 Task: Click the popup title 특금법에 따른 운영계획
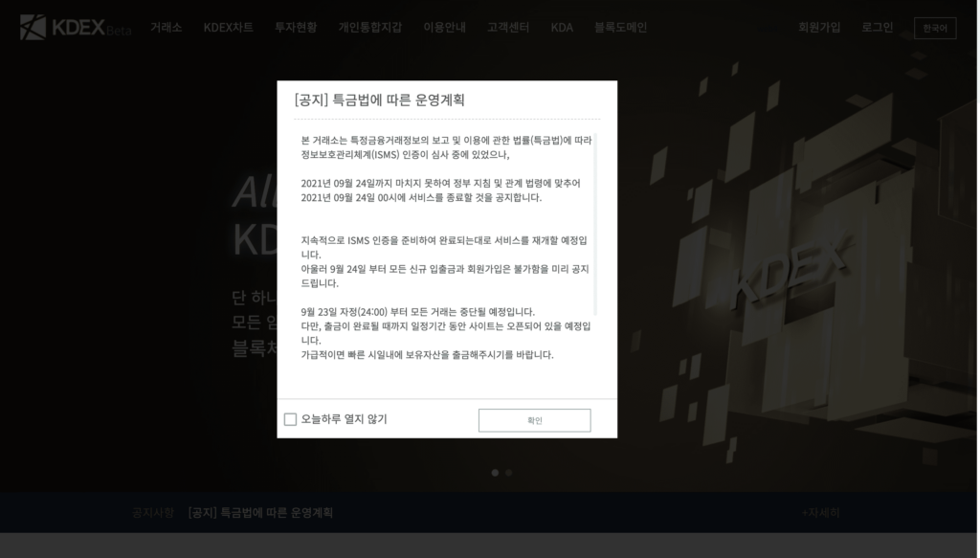click(379, 100)
